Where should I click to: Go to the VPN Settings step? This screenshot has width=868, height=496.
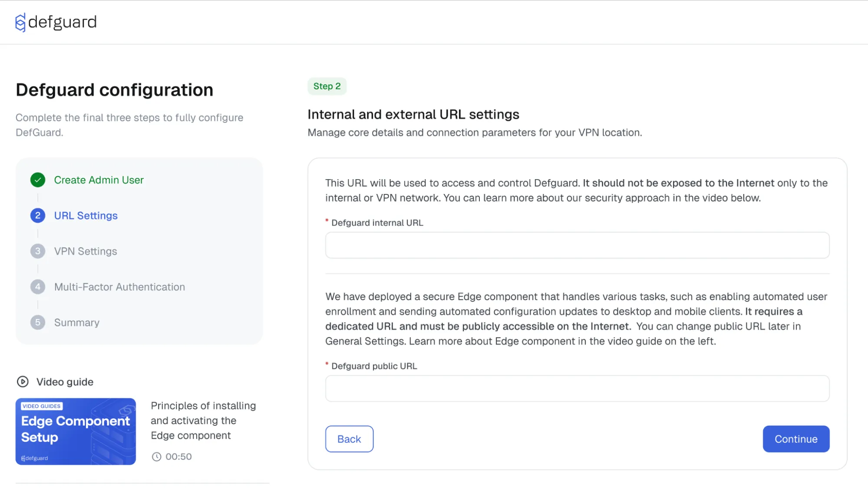86,251
